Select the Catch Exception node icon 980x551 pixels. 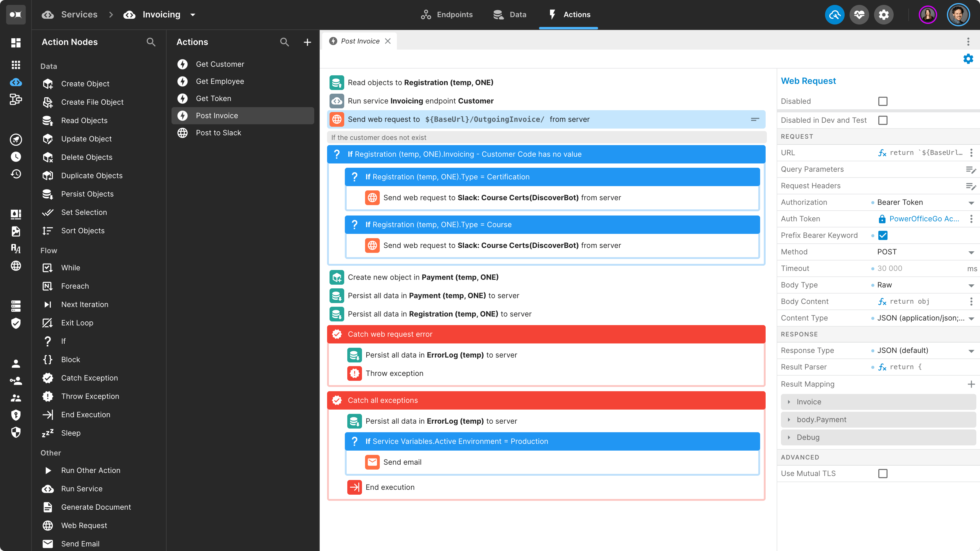[47, 378]
